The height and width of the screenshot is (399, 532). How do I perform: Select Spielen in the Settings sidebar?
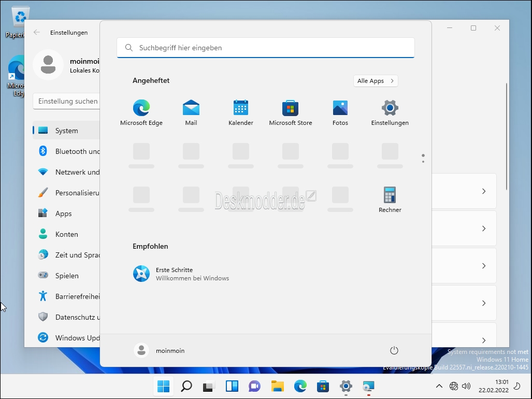point(66,275)
